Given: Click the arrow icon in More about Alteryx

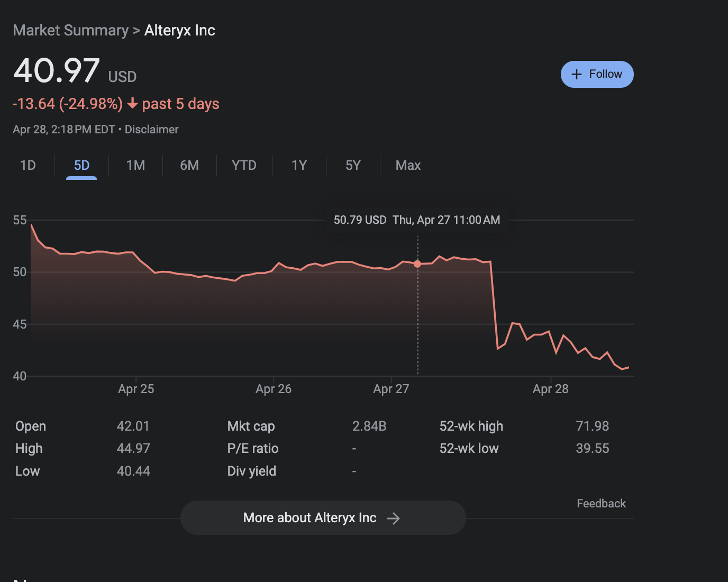Looking at the screenshot, I should point(394,518).
